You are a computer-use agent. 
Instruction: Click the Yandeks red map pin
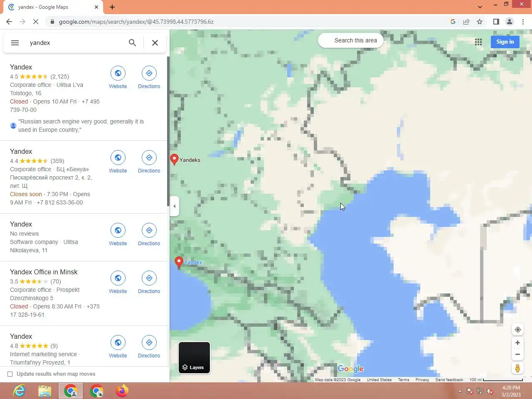click(175, 160)
